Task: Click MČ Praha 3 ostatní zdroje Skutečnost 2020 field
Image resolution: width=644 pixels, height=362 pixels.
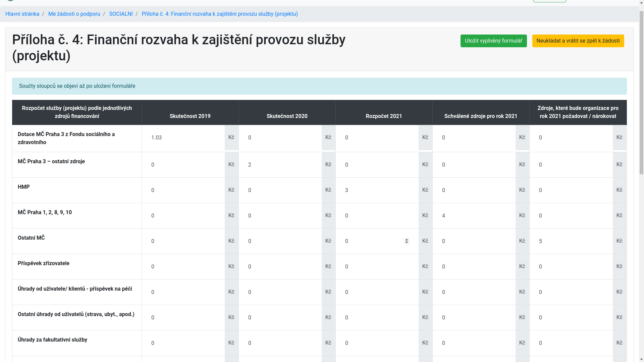Action: point(280,165)
